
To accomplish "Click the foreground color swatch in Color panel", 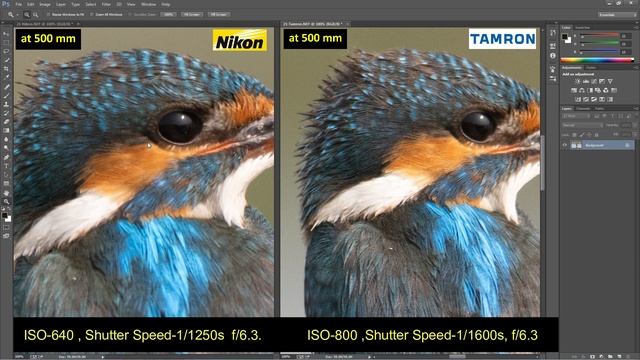I will (564, 36).
